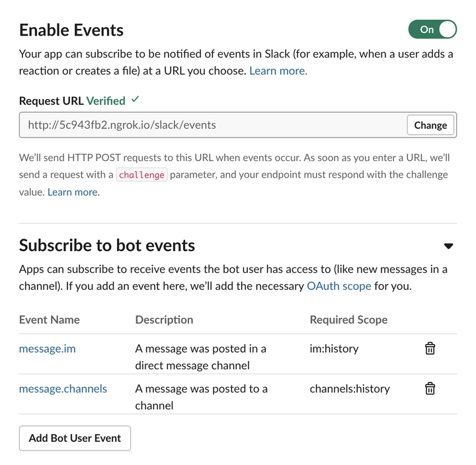The height and width of the screenshot is (465, 476).
Task: Collapse the Subscribe to bot events section
Action: coord(448,246)
